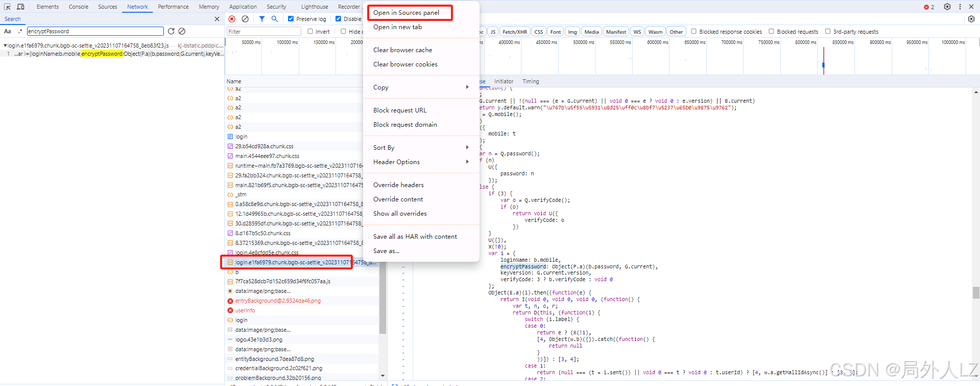Clear the network log
This screenshot has width=980, height=386.
245,19
